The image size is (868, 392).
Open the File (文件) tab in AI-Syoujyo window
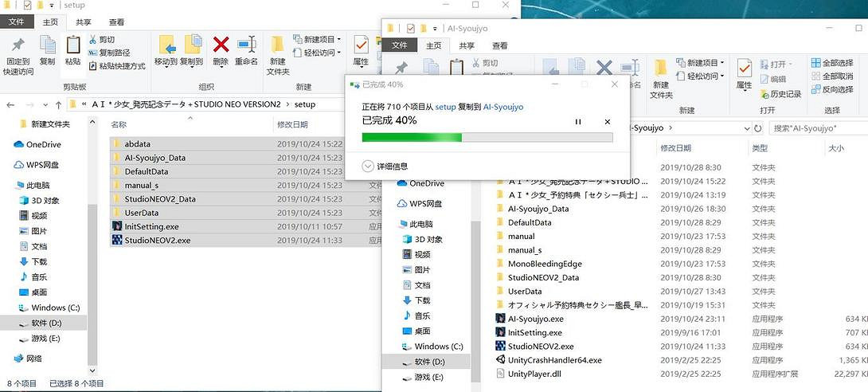coord(399,45)
